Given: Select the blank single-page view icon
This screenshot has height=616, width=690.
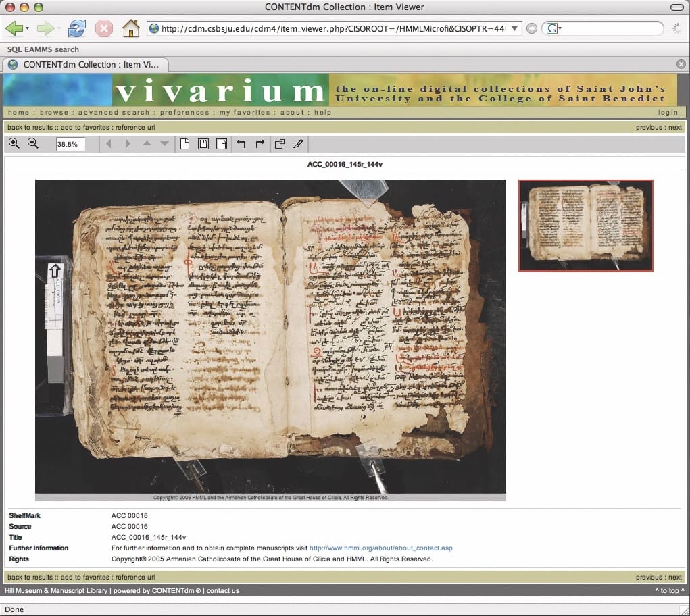Looking at the screenshot, I should coord(184,144).
